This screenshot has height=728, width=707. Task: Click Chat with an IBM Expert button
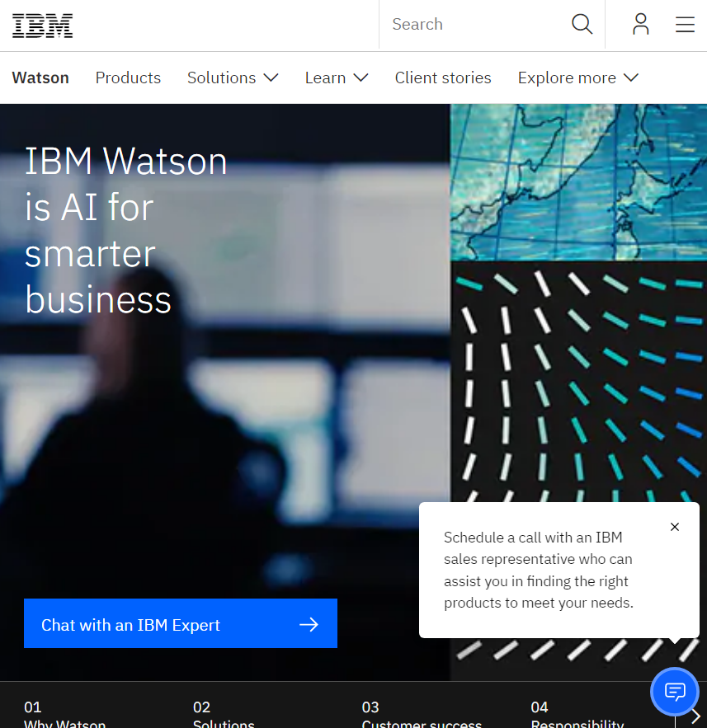pyautogui.click(x=180, y=623)
